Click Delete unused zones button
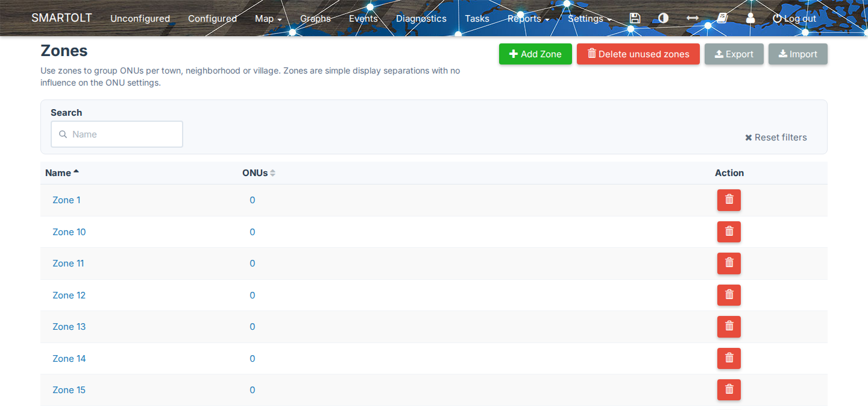This screenshot has height=410, width=868. pos(638,54)
